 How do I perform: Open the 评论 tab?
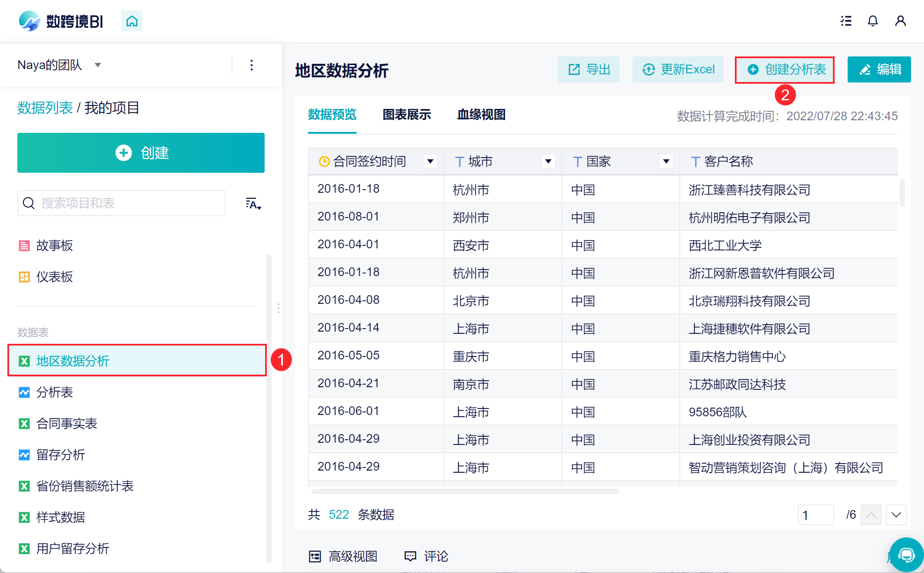pyautogui.click(x=426, y=557)
